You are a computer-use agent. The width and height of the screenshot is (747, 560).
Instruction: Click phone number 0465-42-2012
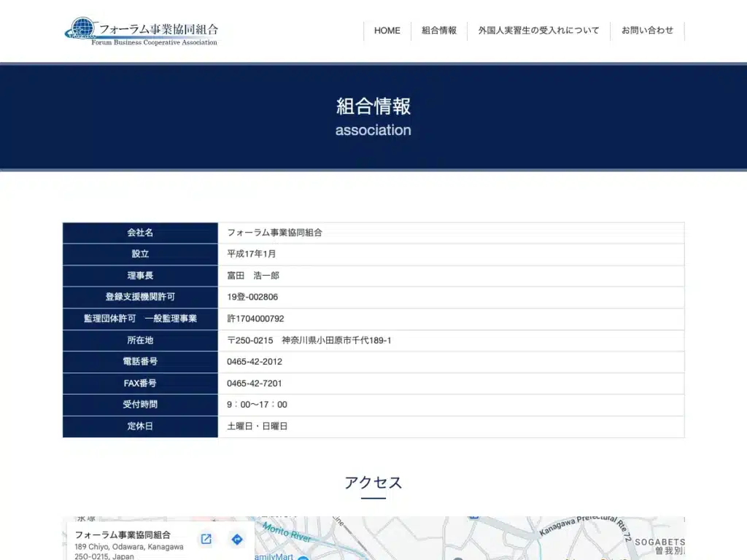255,362
